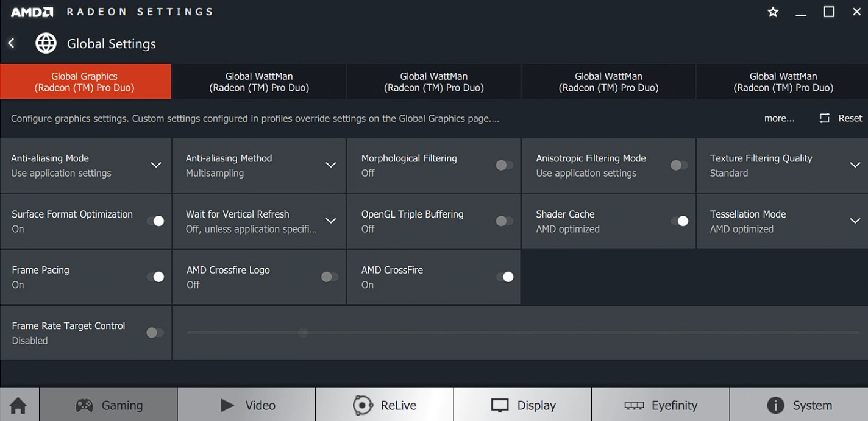868x421 pixels.
Task: Open the Eyefinity multi-display section
Action: [x=661, y=405]
